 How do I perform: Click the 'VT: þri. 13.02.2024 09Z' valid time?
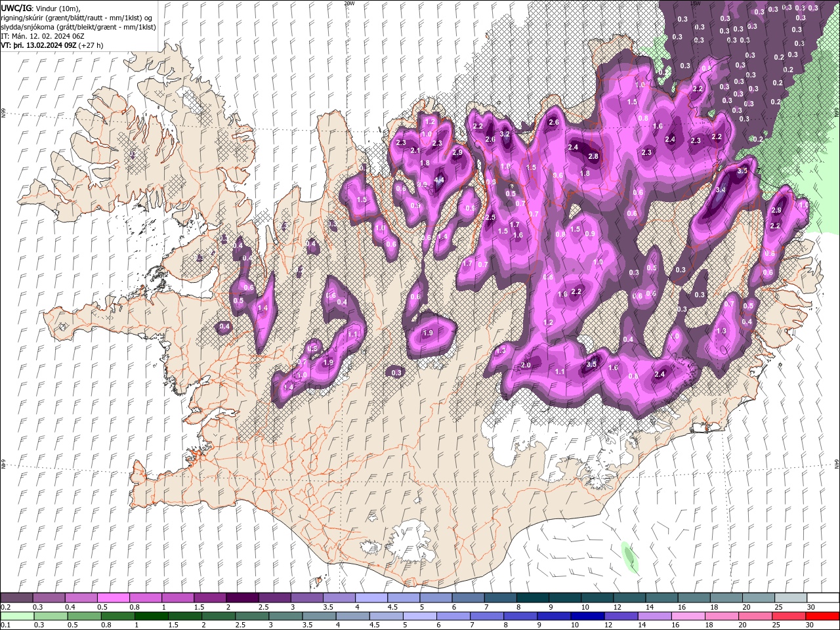tap(38, 45)
